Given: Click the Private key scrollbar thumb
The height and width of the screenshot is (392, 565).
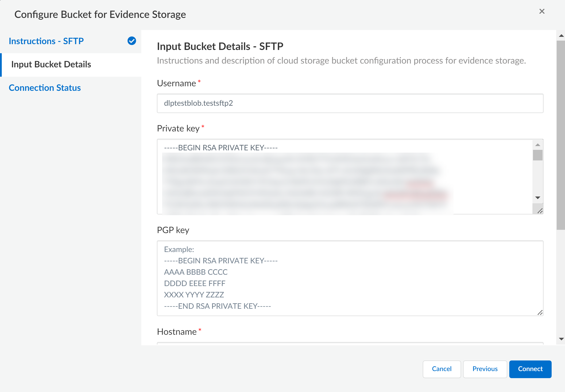Looking at the screenshot, I should pos(538,155).
